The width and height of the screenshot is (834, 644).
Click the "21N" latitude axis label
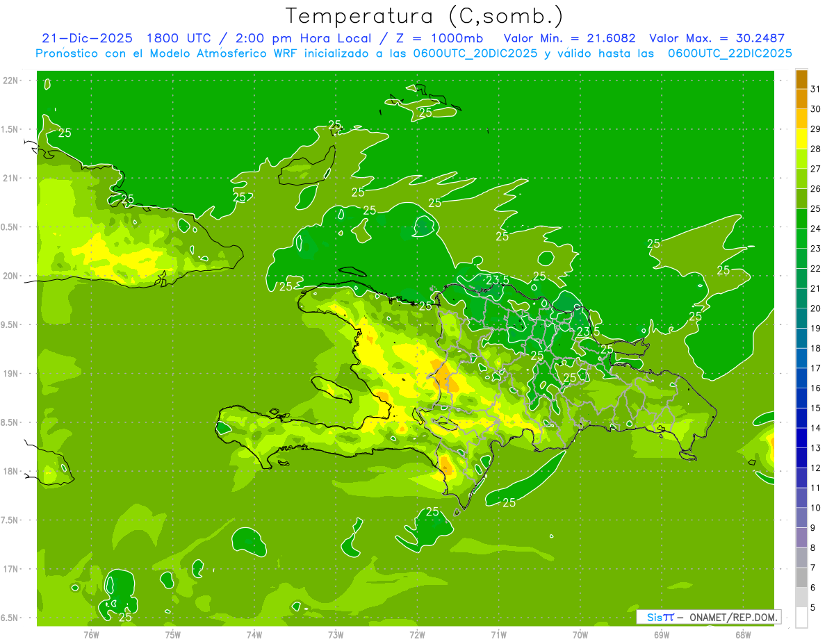[x=12, y=178]
